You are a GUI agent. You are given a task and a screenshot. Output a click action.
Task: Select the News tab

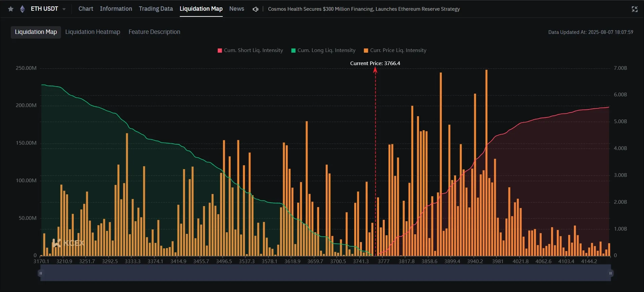point(237,9)
